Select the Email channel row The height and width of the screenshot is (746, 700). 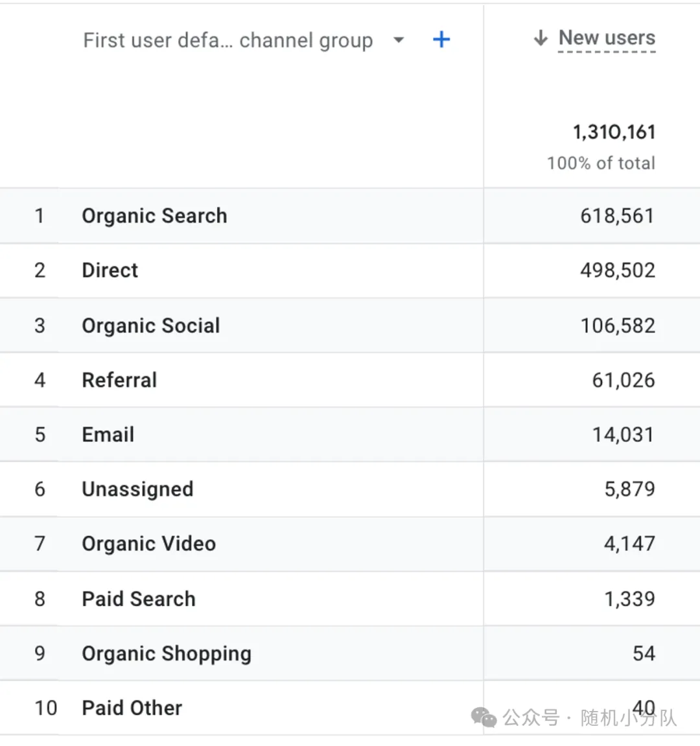pyautogui.click(x=108, y=434)
